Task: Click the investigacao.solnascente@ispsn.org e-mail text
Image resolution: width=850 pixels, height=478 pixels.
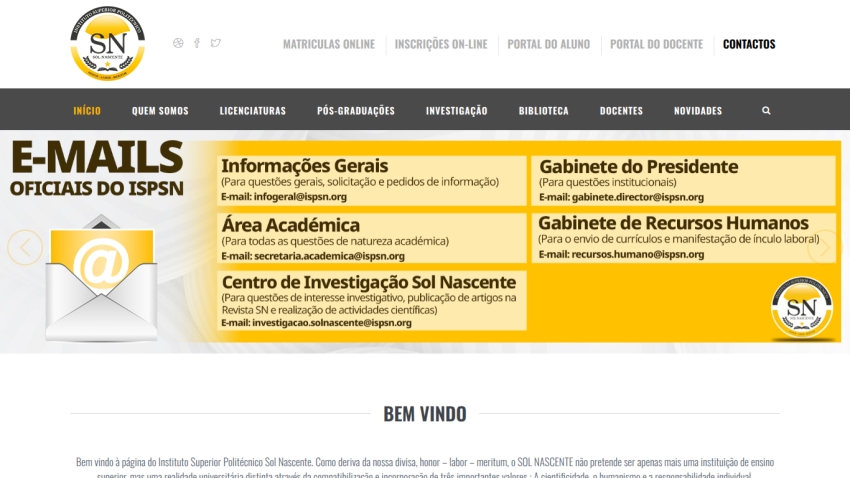Action: click(x=332, y=323)
